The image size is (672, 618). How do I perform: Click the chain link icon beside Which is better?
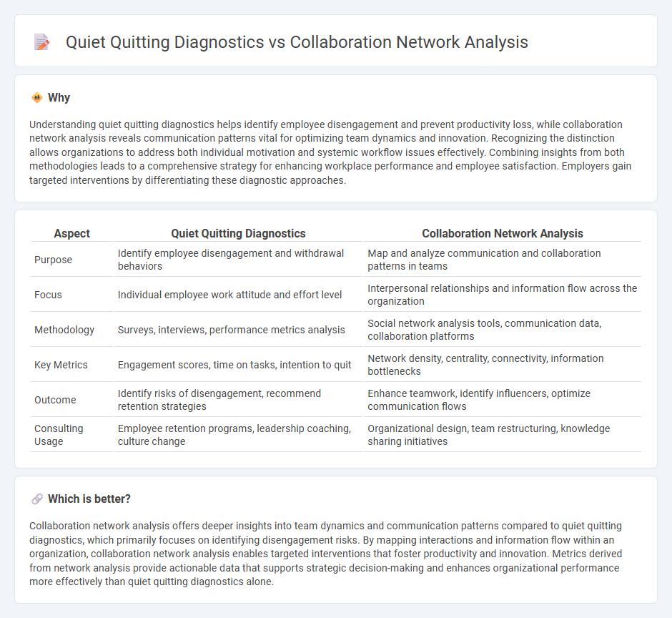click(37, 499)
